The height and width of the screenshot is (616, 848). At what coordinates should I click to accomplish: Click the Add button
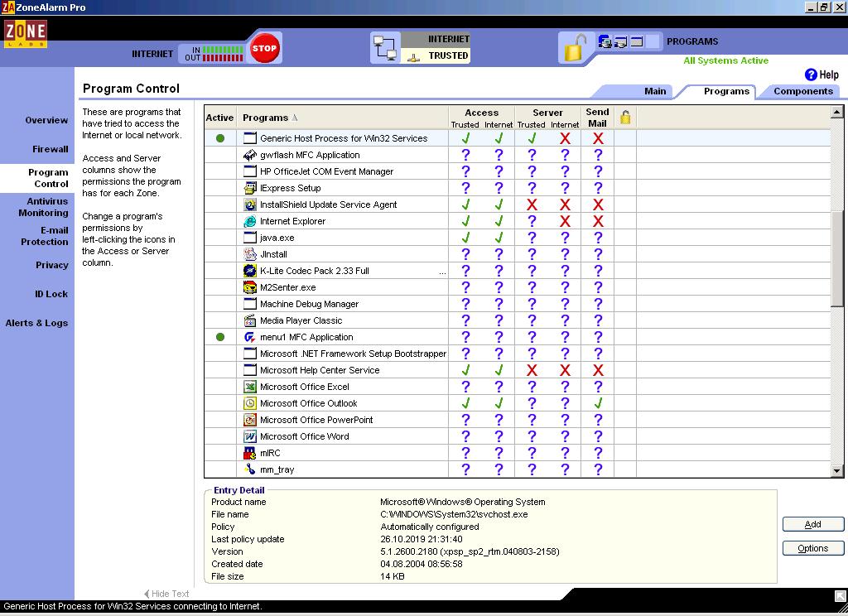pyautogui.click(x=812, y=524)
